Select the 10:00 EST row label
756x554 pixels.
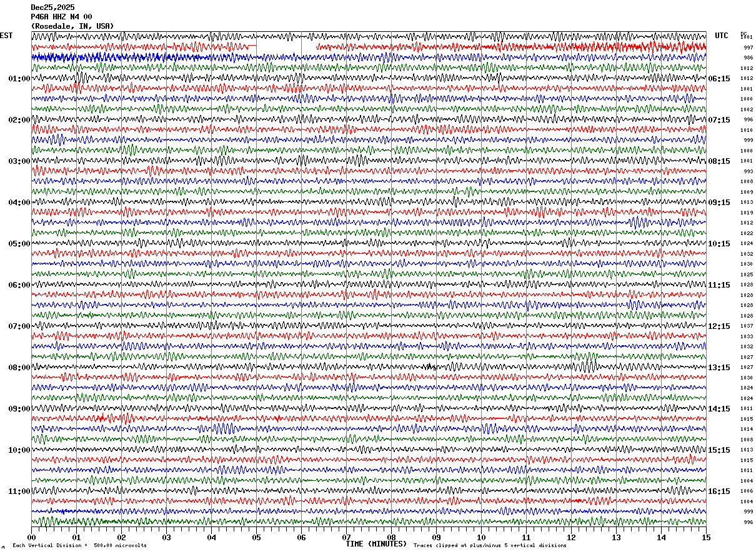[19, 450]
